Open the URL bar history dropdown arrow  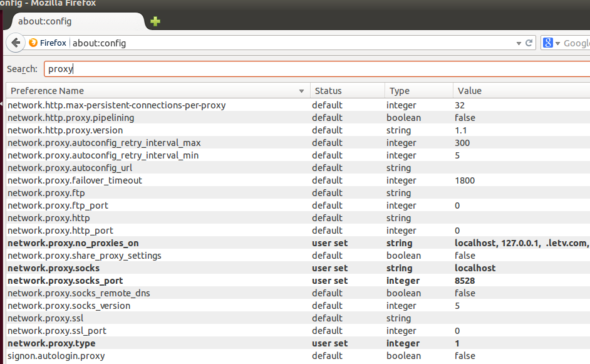519,43
